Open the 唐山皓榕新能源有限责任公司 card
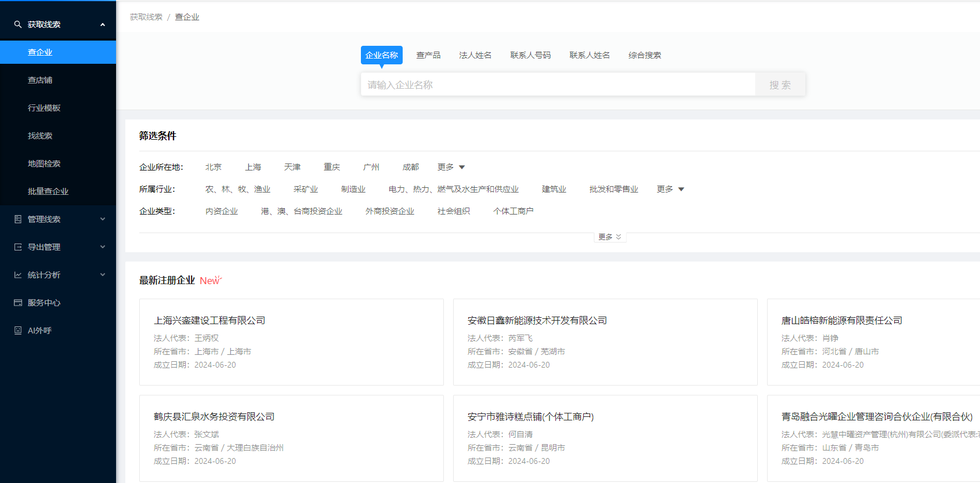 tap(873, 342)
